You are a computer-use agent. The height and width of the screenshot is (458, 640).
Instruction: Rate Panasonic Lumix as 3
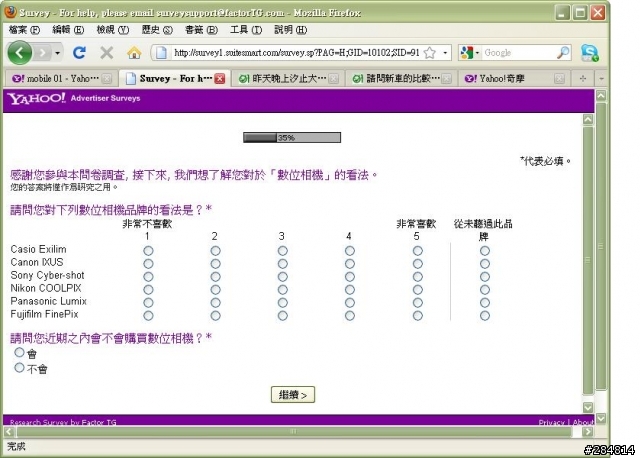click(x=282, y=303)
